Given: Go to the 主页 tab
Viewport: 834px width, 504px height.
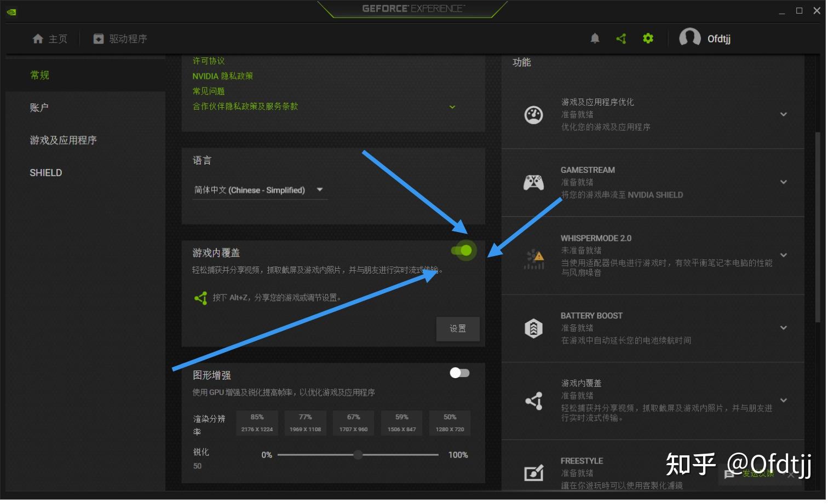Looking at the screenshot, I should click(x=50, y=39).
